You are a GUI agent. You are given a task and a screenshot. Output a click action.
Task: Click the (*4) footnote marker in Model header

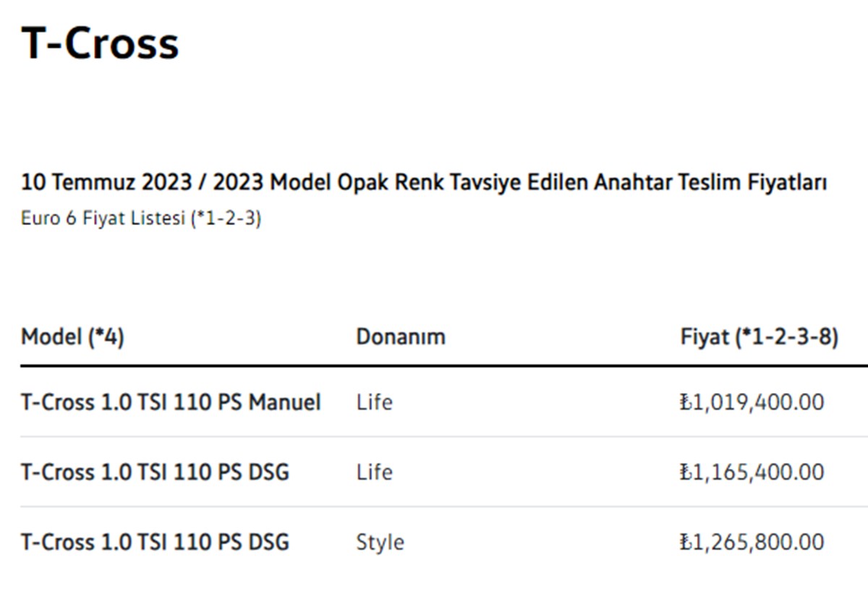(106, 337)
